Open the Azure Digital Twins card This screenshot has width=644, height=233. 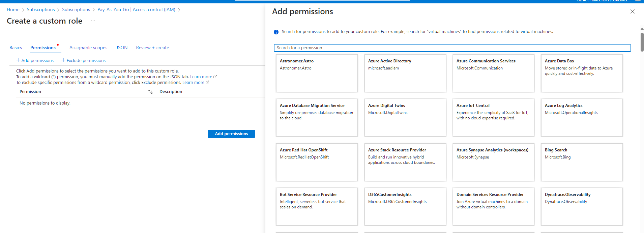pyautogui.click(x=405, y=118)
